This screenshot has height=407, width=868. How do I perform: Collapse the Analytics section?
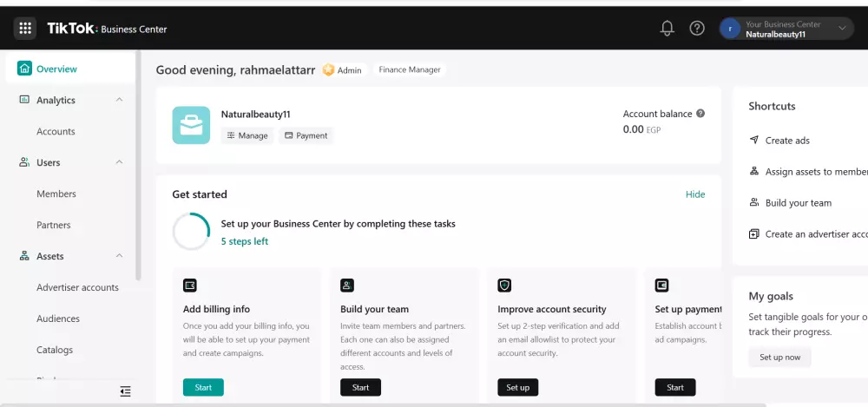(x=119, y=100)
